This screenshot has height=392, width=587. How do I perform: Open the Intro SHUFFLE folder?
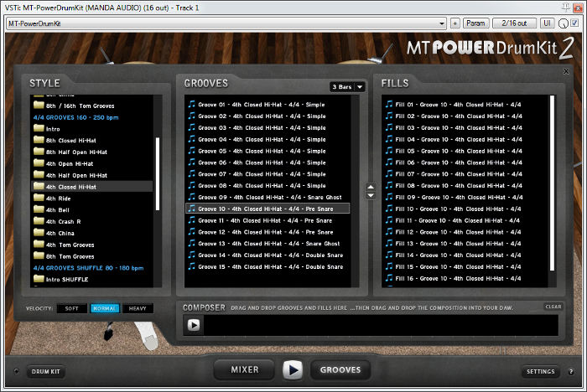click(61, 279)
